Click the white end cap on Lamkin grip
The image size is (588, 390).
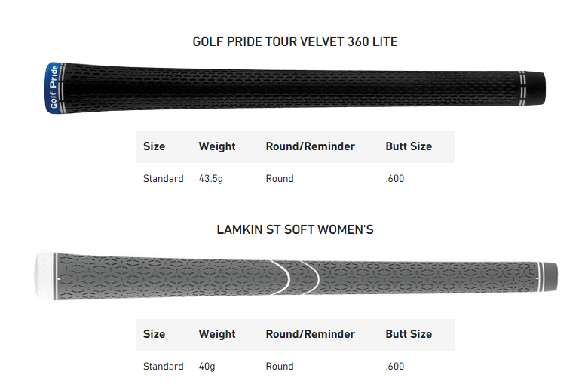pos(44,276)
